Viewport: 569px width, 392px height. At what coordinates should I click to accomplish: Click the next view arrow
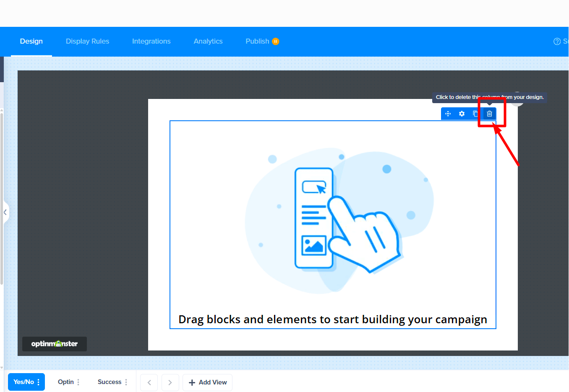pyautogui.click(x=170, y=382)
